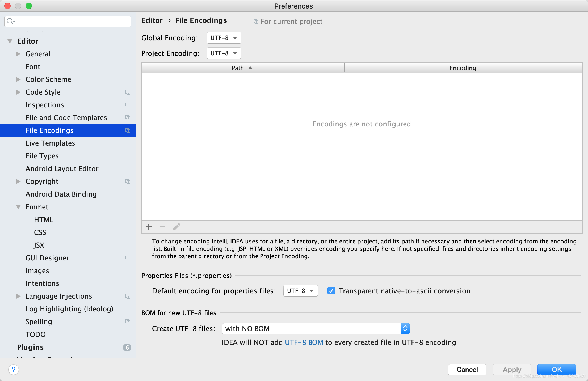
Task: Click the Code Style settings icon
Action: coord(127,91)
